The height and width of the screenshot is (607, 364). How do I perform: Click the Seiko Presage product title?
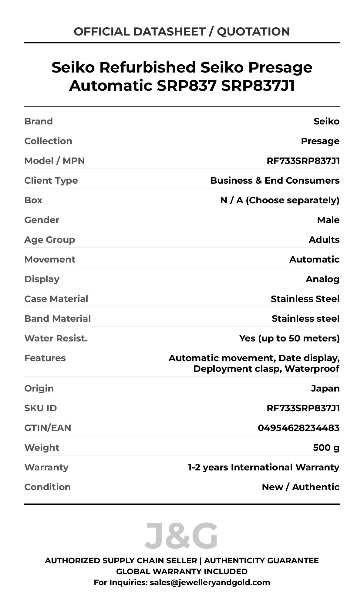(182, 76)
